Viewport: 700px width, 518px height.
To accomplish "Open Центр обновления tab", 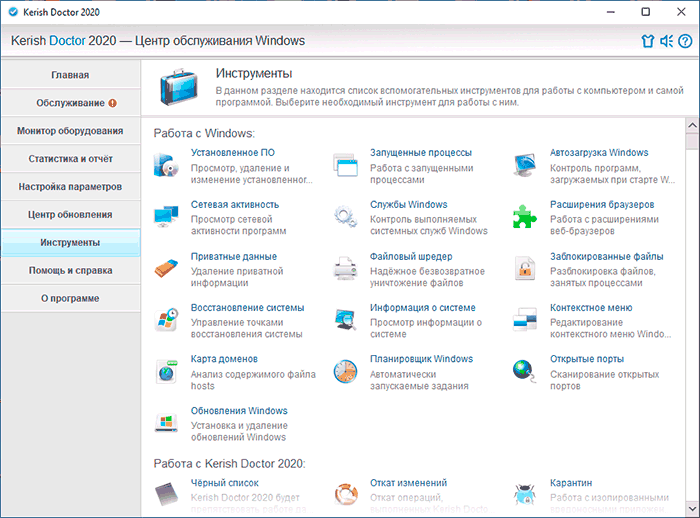I will point(71,214).
